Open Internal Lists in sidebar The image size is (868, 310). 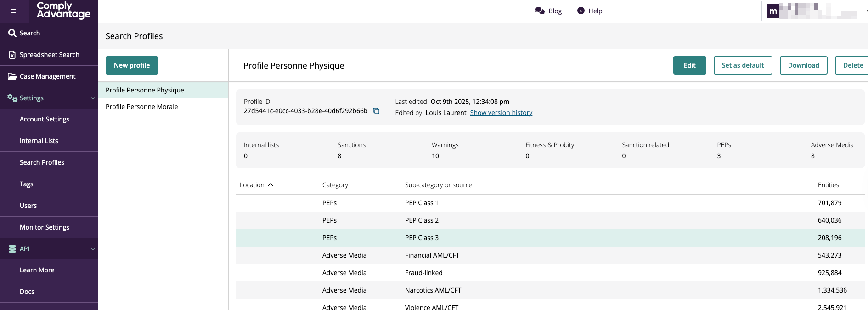coord(39,141)
